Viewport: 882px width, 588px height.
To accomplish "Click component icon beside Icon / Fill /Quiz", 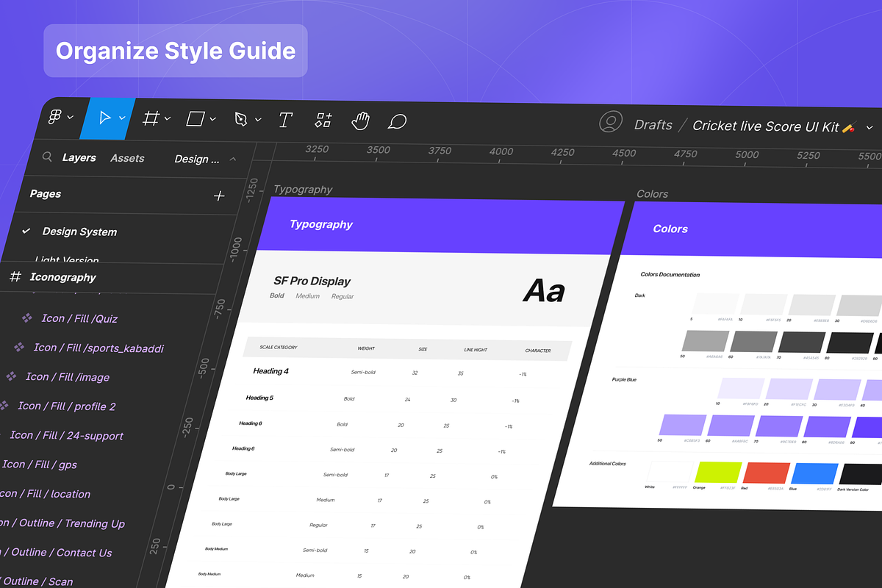I will click(27, 318).
